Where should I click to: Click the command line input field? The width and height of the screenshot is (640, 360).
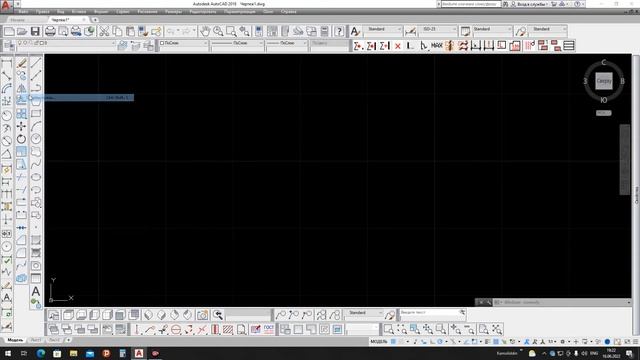(x=563, y=302)
